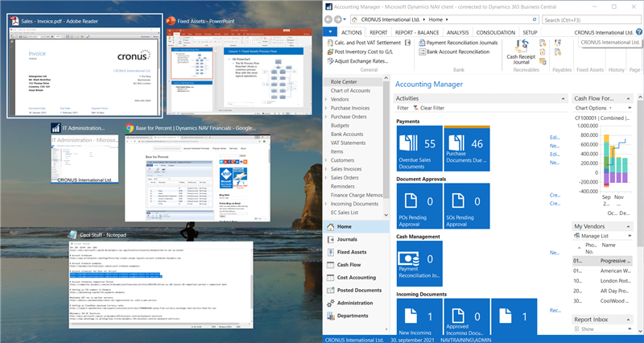Switch to the REPORT ribbon tab
The width and height of the screenshot is (644, 343).
click(378, 32)
